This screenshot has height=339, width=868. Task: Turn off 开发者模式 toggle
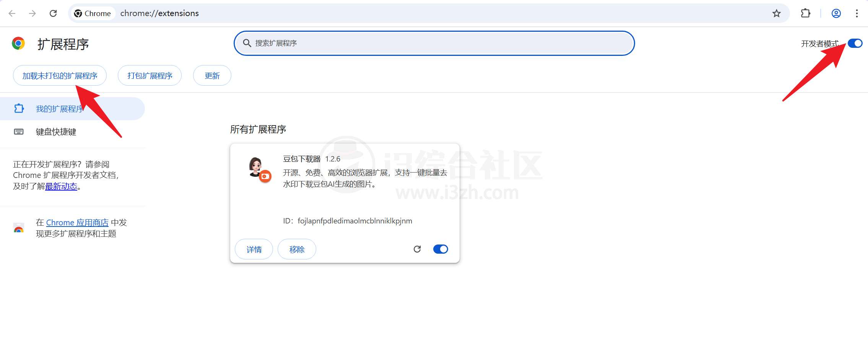855,43
